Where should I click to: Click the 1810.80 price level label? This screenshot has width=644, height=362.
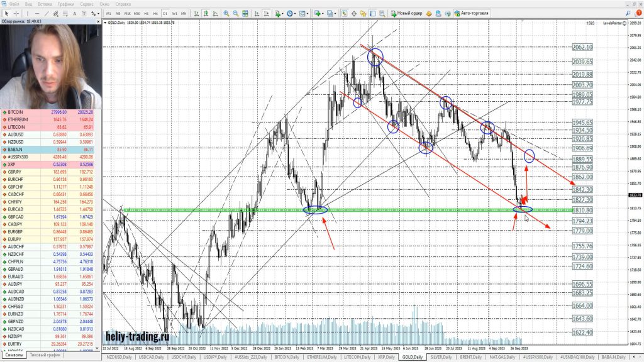582,210
